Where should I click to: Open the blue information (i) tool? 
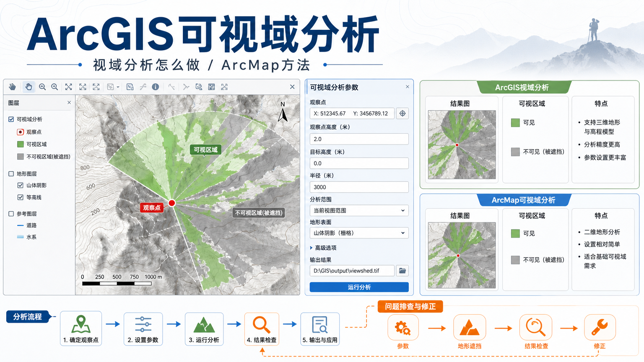(156, 87)
